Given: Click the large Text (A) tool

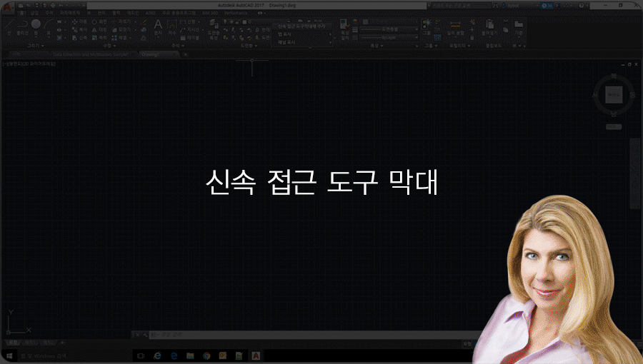Looking at the screenshot, I should (x=158, y=26).
